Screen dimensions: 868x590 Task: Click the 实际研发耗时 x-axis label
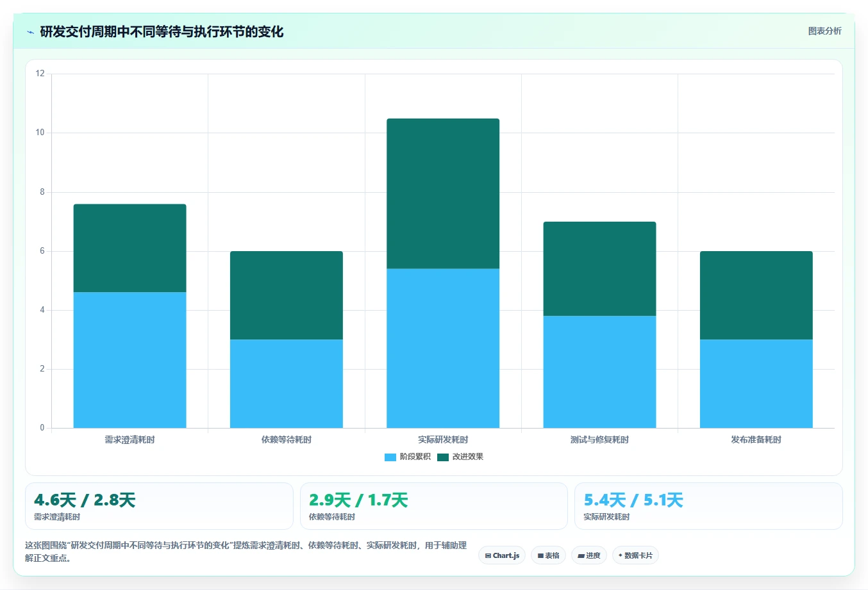(x=443, y=439)
